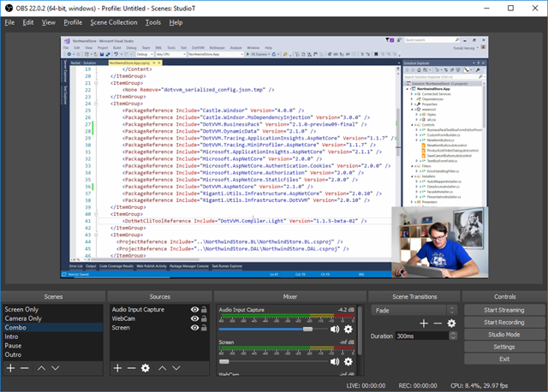The height and width of the screenshot is (392, 548).
Task: Open Audio Input Capture mixer settings gear
Action: (348, 330)
